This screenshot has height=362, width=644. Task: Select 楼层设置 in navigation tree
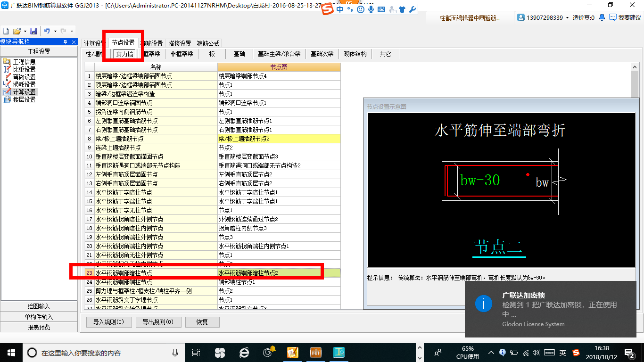pos(24,99)
